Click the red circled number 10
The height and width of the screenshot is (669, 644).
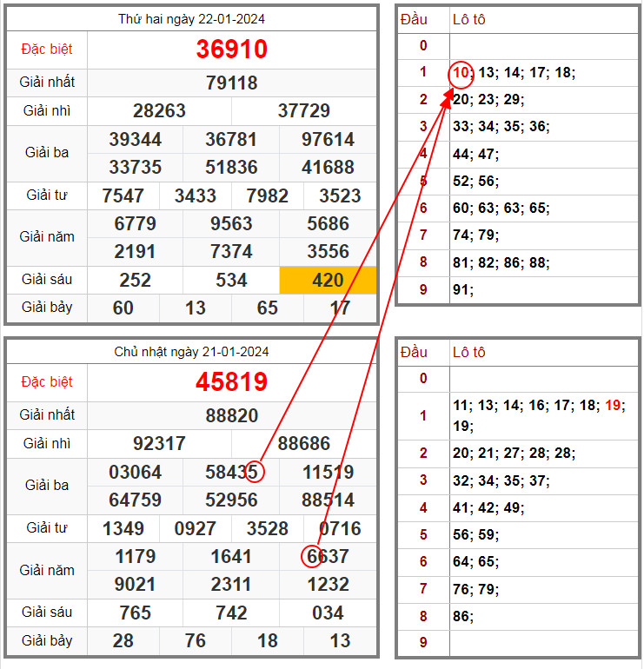pyautogui.click(x=461, y=73)
